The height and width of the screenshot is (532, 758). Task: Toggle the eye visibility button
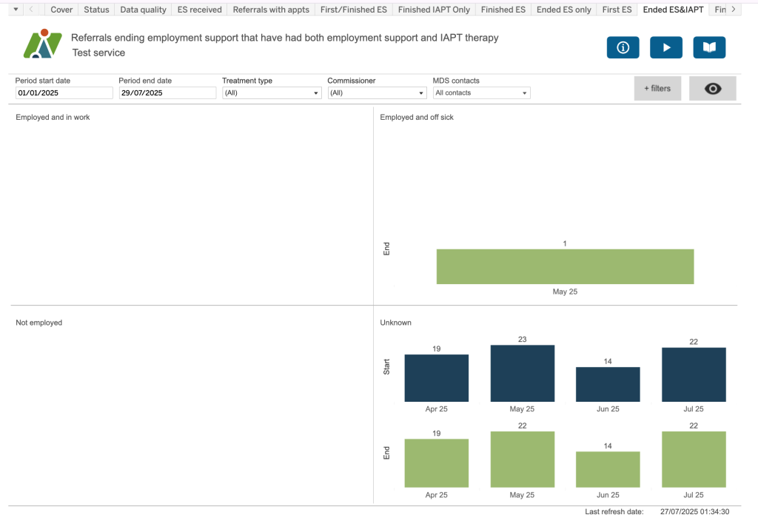coord(712,89)
